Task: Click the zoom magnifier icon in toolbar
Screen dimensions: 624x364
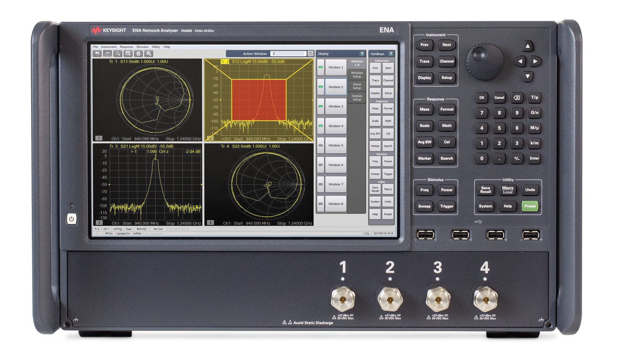Action: 149,54
